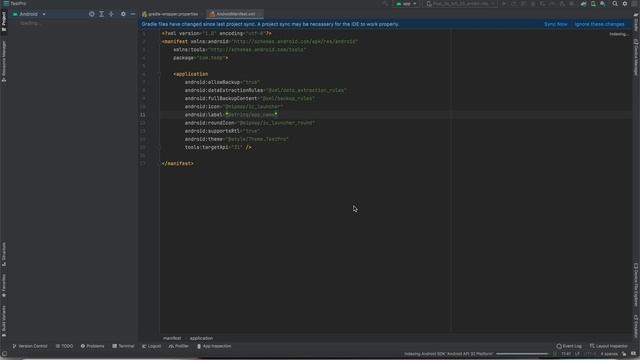The width and height of the screenshot is (640, 360).
Task: Switch to gradle-wrapper.properties tab
Action: pos(170,14)
